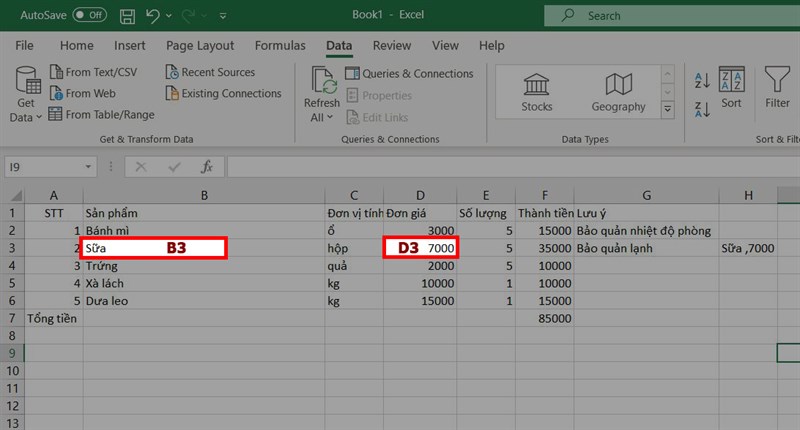This screenshot has width=800, height=430.
Task: Open the Name Box dropdown arrow
Action: point(88,167)
